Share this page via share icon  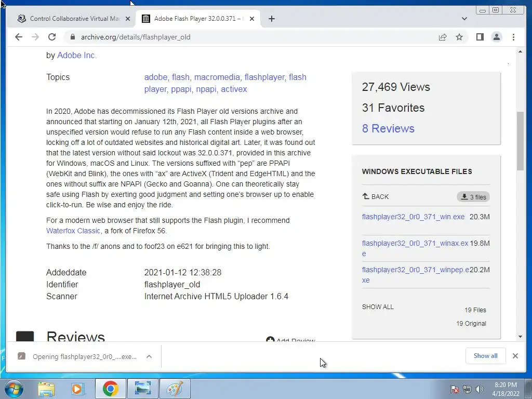click(x=443, y=37)
